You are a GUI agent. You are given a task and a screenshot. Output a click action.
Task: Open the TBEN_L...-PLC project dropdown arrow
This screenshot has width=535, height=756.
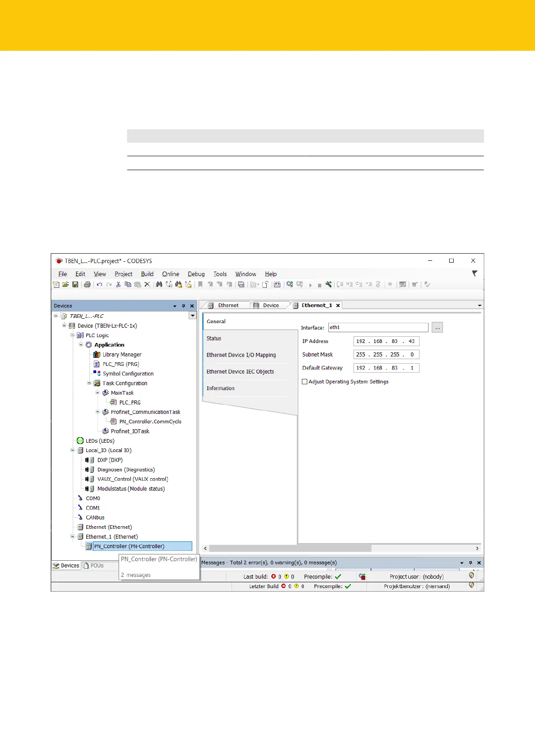tap(192, 316)
